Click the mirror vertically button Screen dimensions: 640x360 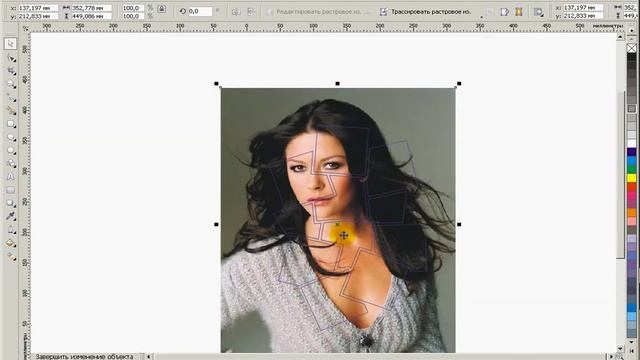point(251,12)
